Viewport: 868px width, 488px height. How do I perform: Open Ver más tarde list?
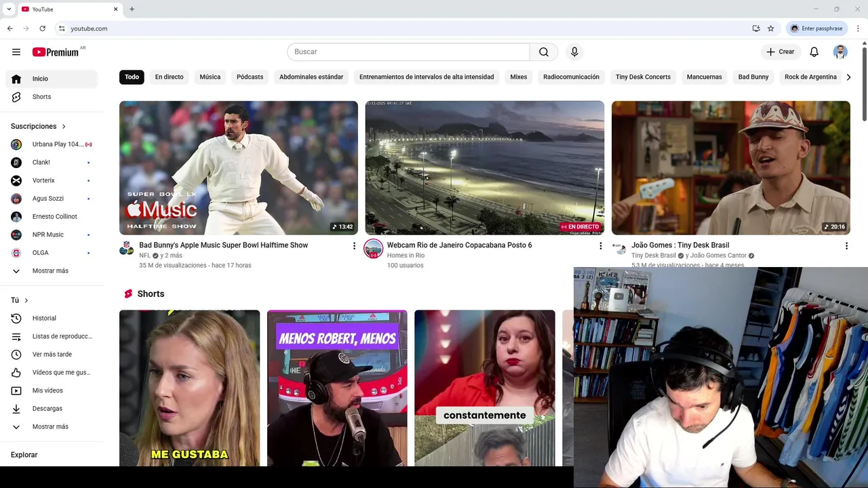52,354
